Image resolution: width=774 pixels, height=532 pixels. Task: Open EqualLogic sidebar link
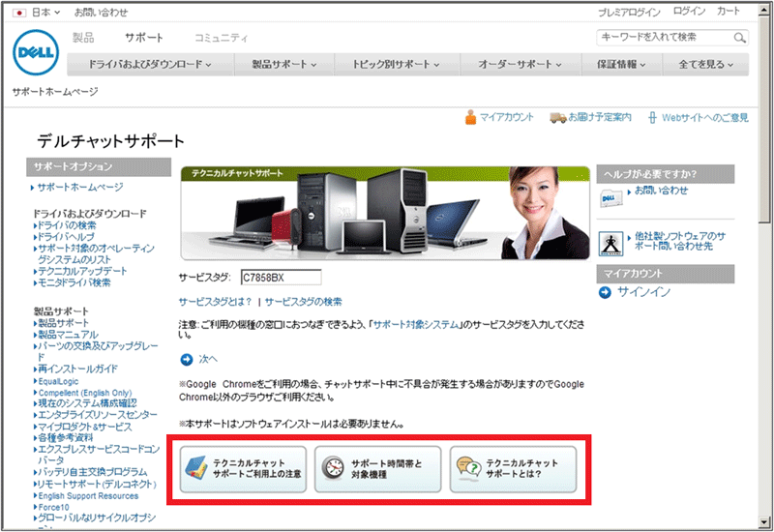[x=58, y=381]
